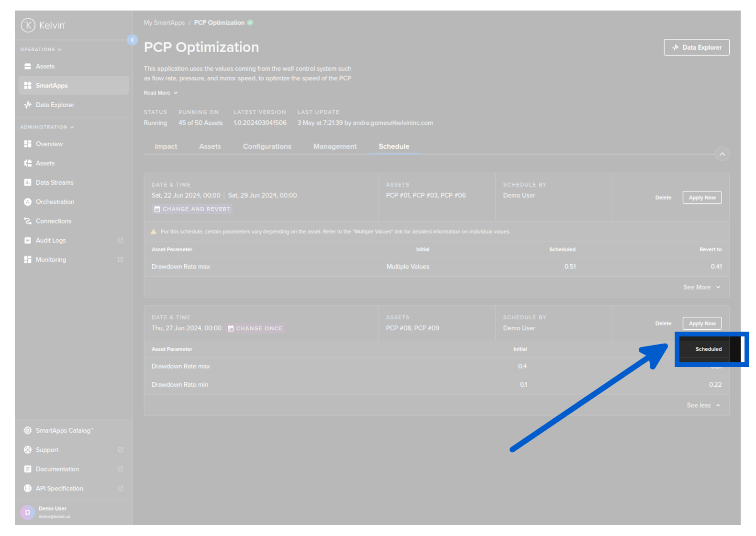Open Data Explorer from sidebar
The width and height of the screenshot is (756, 536).
tap(55, 105)
